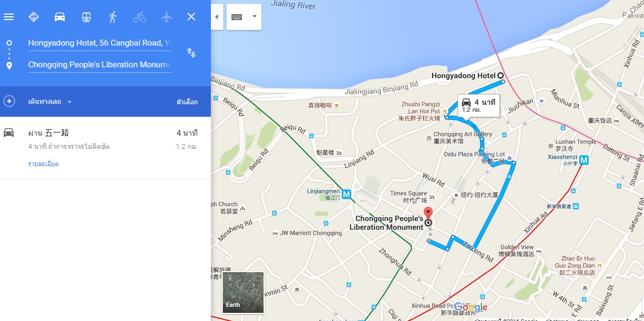Image resolution: width=644 pixels, height=321 pixels.
Task: Collapse the side panel arrow
Action: click(x=217, y=17)
